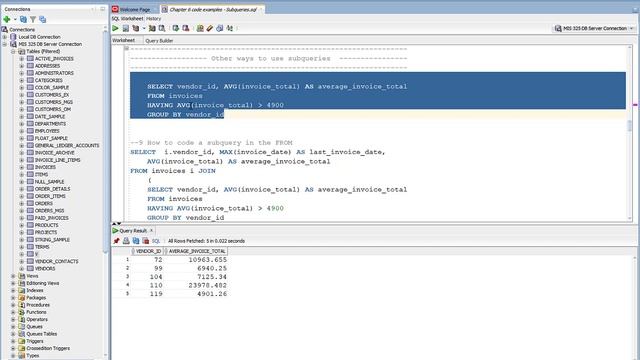Select the result row with vendor 104
This screenshot has width=640, height=360.
click(170, 277)
